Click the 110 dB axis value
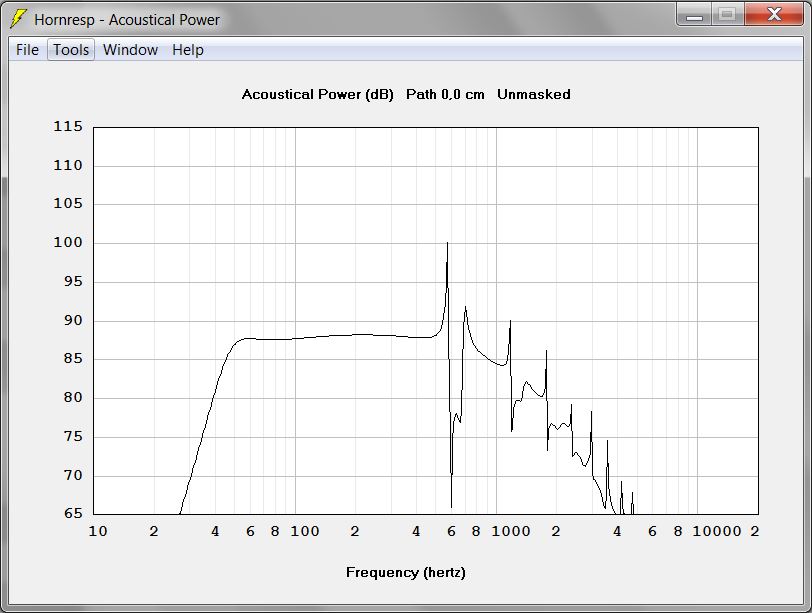Screen dimensions: 812x613 68,165
